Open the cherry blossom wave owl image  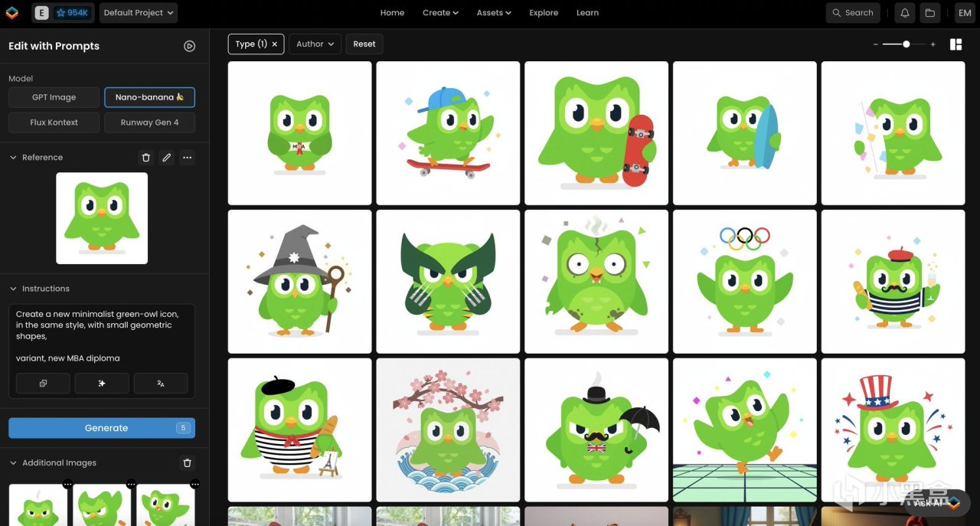[x=448, y=430]
